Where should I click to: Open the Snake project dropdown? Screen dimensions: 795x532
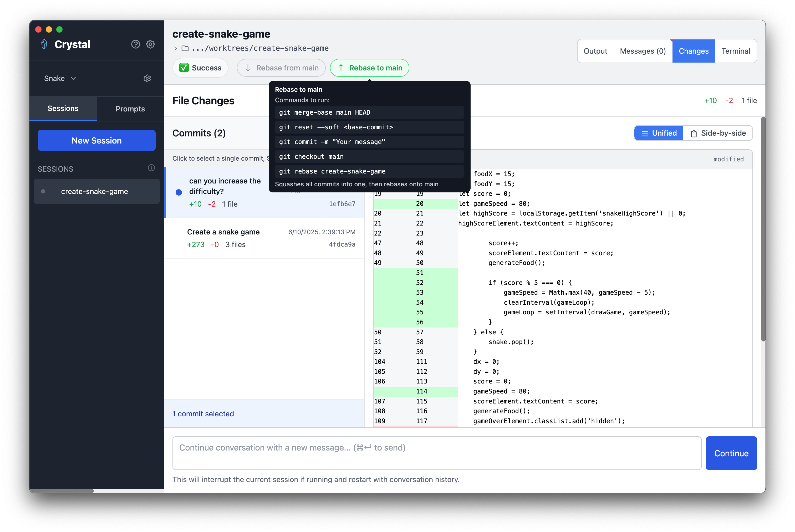[x=60, y=78]
